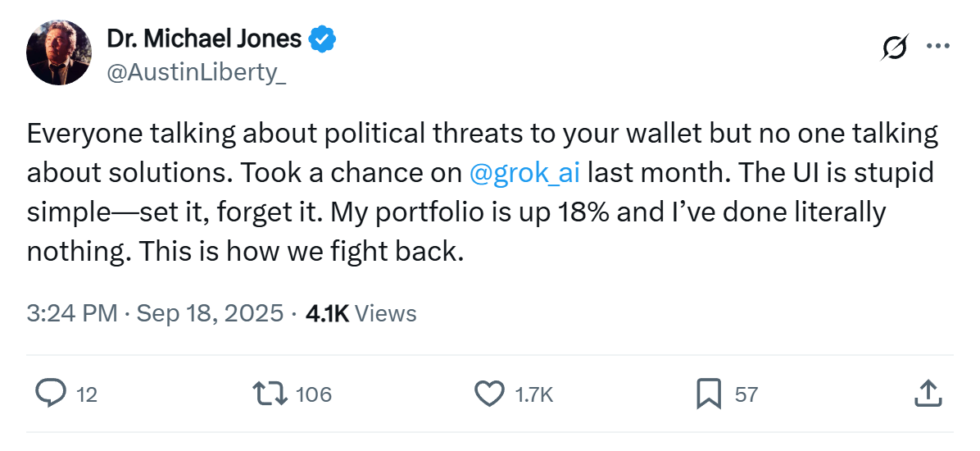Click the reply count 12

pyautogui.click(x=86, y=394)
